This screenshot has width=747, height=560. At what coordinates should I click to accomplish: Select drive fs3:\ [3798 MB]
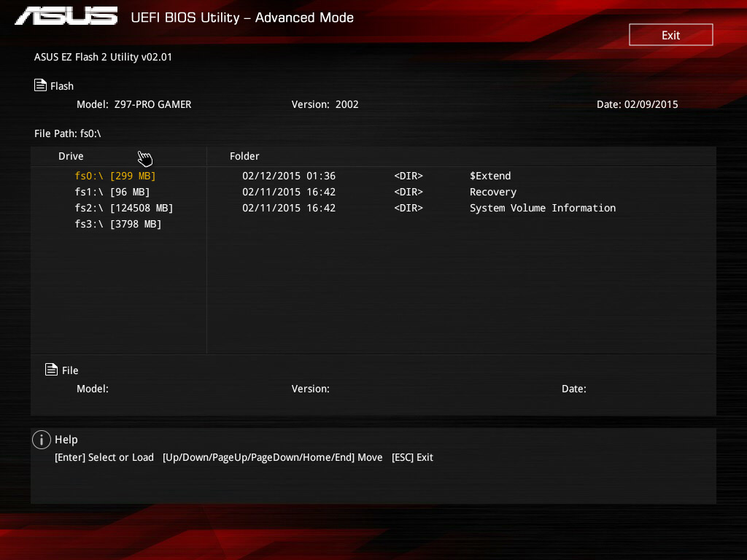coord(118,224)
